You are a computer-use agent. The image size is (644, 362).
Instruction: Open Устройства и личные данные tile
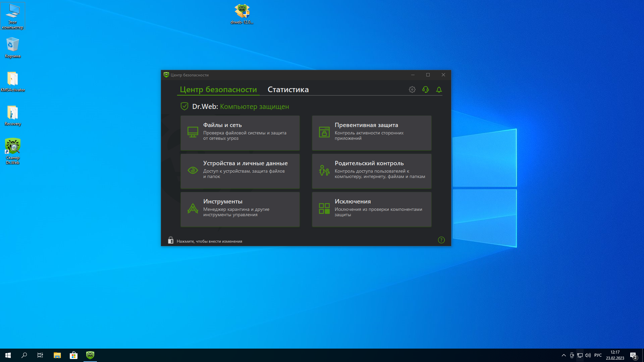coord(240,171)
